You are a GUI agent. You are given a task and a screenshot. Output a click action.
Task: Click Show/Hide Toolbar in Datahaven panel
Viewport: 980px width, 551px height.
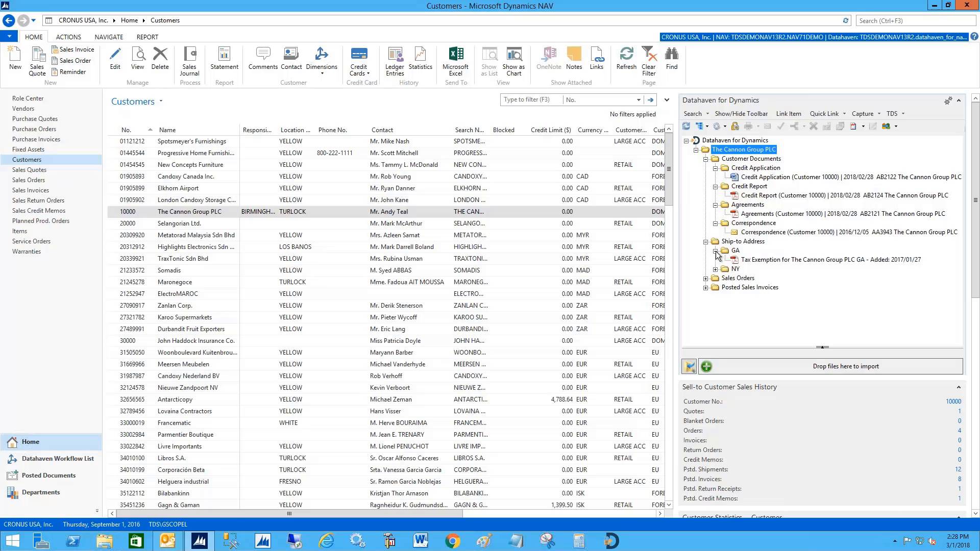tap(741, 113)
